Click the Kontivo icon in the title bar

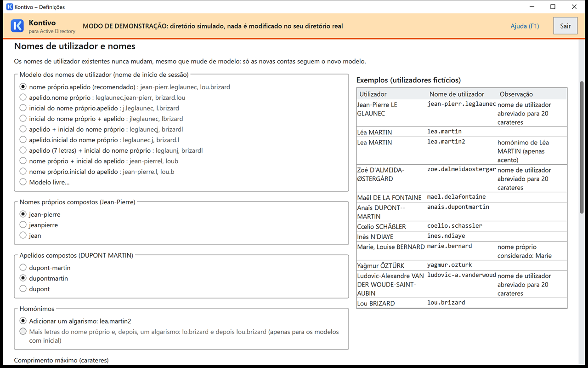(x=10, y=7)
